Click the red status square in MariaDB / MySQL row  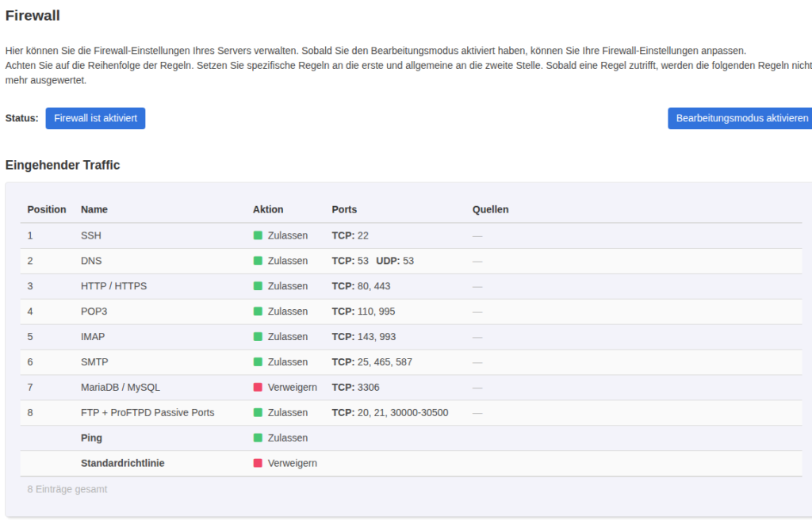pyautogui.click(x=258, y=387)
